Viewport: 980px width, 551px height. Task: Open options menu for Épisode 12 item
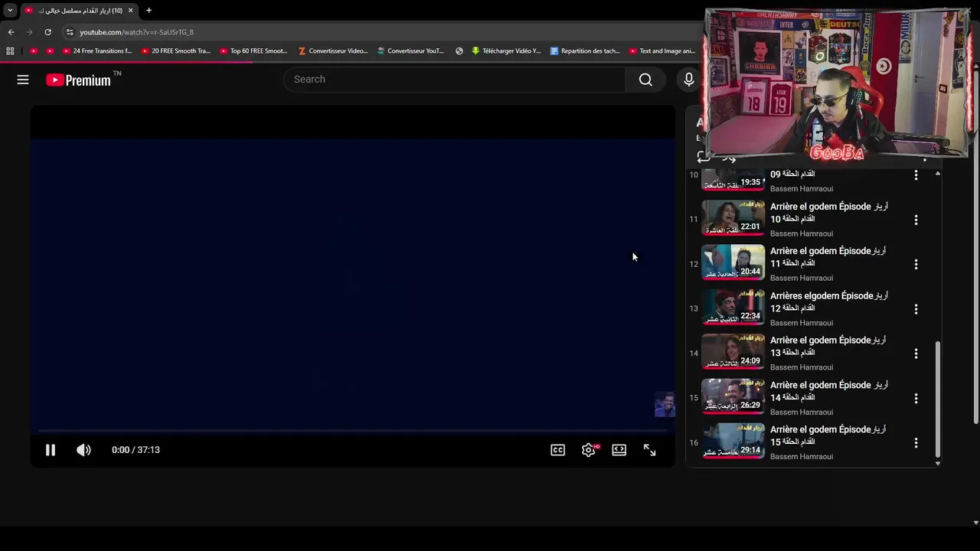pos(916,309)
